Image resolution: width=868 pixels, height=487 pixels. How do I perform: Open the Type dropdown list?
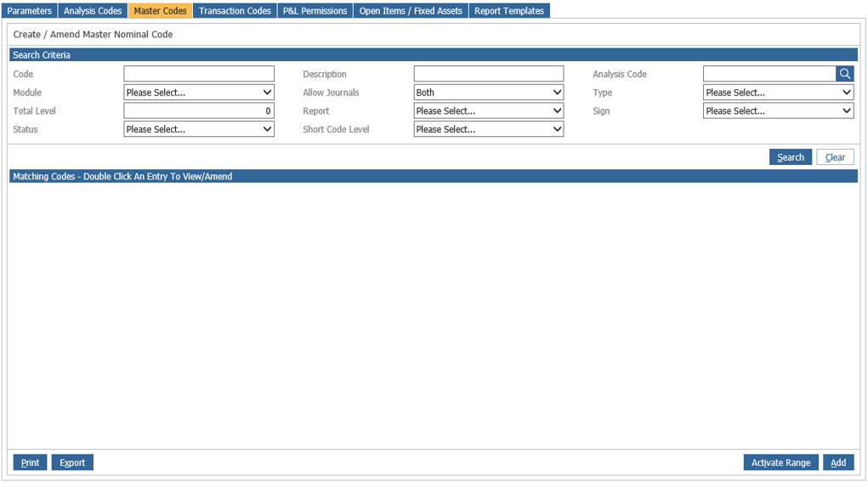pyautogui.click(x=778, y=93)
